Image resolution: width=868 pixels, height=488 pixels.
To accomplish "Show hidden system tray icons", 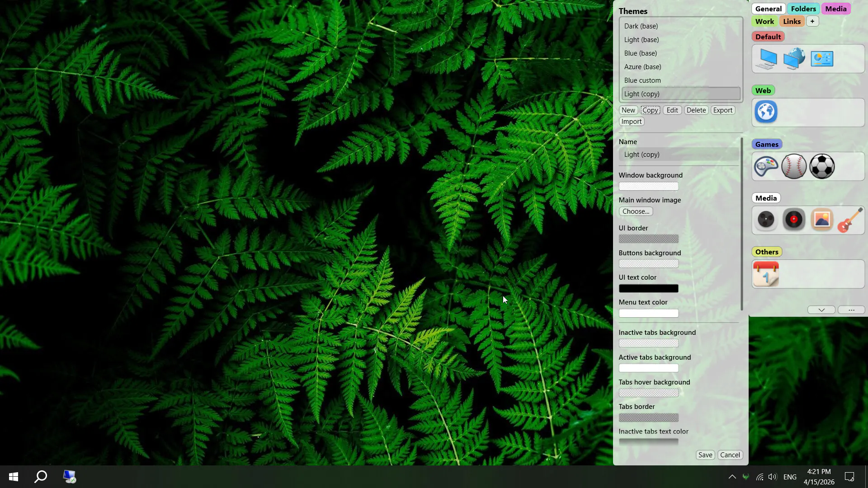I will pos(732,477).
